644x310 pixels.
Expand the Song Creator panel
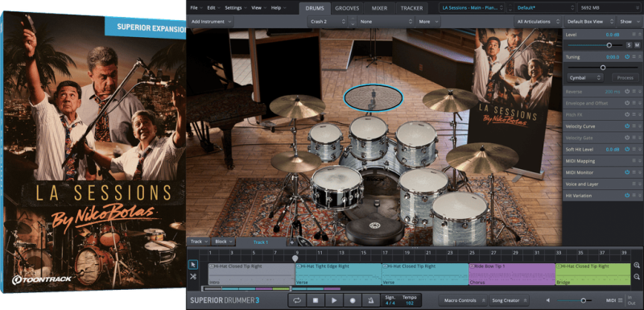[509, 300]
